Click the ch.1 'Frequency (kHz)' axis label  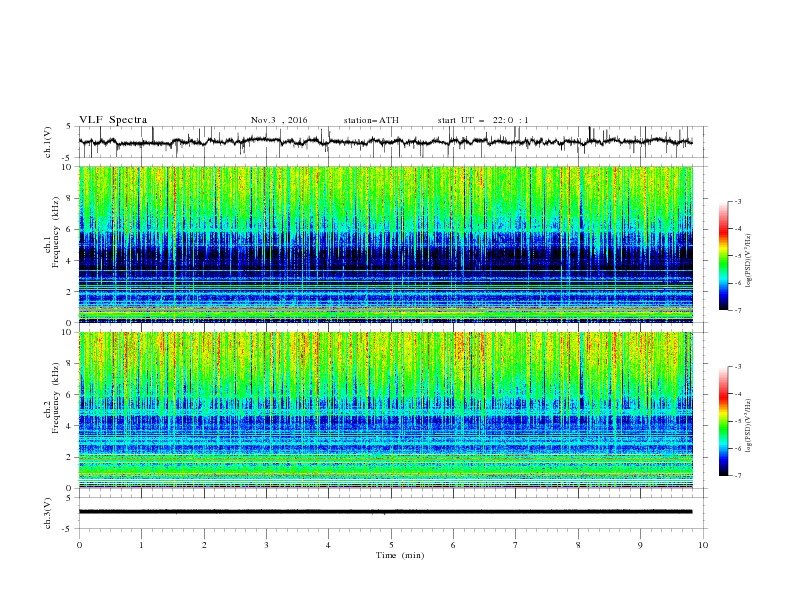click(x=55, y=233)
